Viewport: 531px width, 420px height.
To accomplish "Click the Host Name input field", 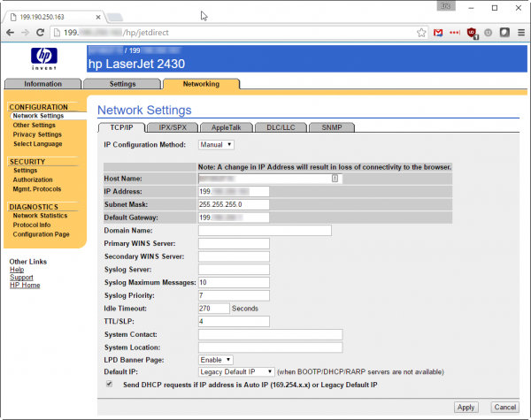I will coord(270,179).
